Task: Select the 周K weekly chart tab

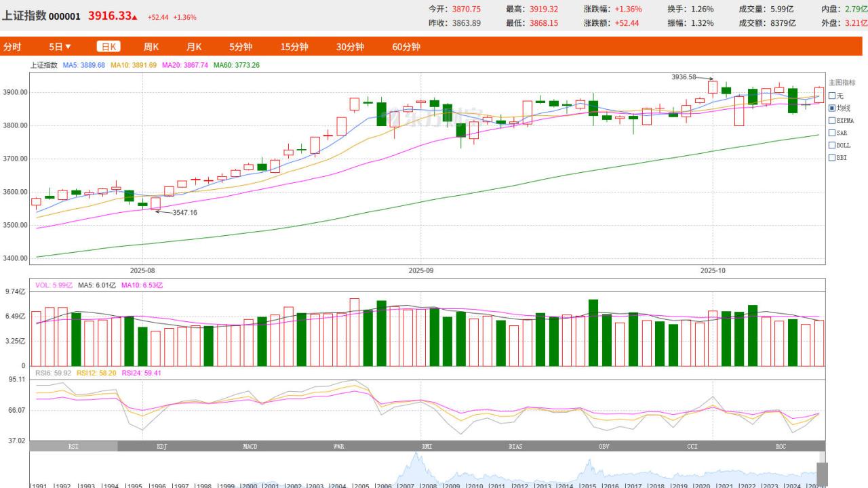Action: [151, 47]
